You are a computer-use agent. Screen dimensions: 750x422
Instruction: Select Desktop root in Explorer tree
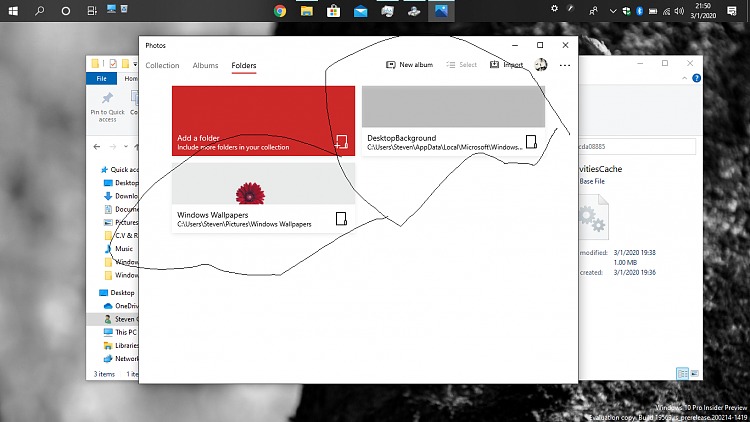point(117,293)
